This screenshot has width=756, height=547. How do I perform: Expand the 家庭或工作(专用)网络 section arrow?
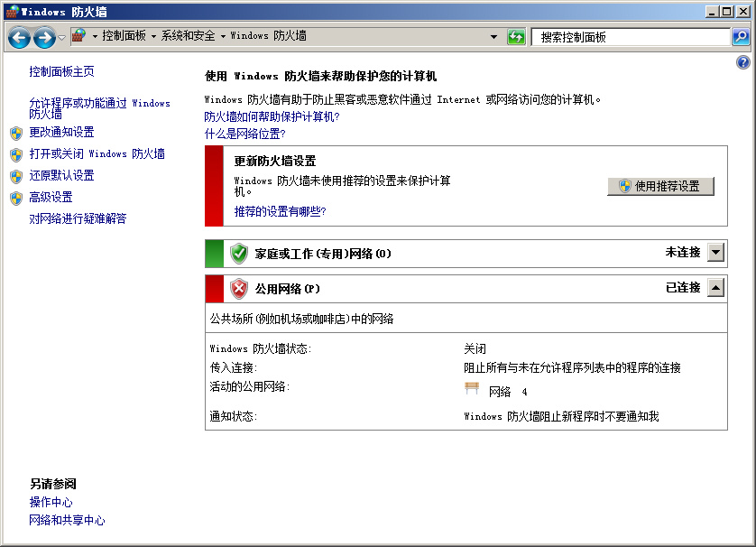[715, 253]
